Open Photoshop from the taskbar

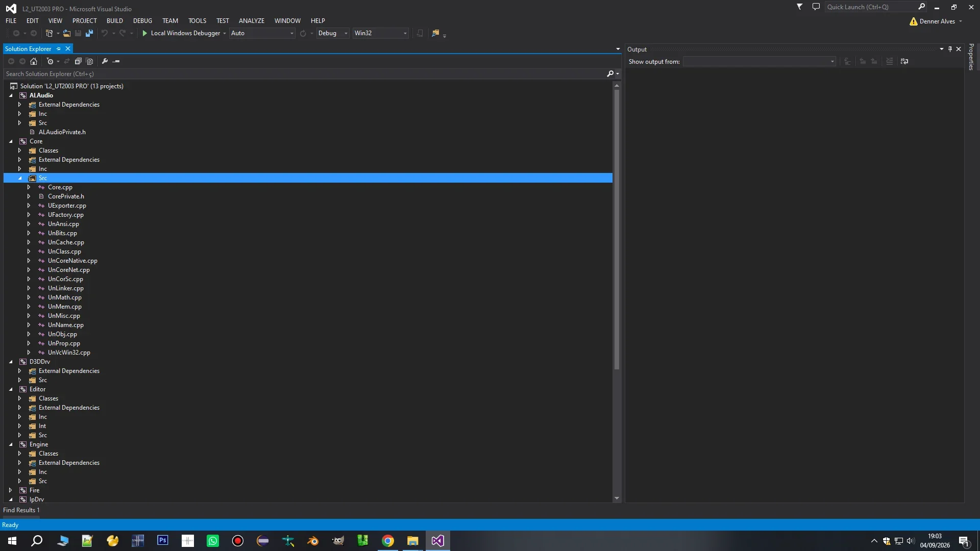click(x=163, y=541)
